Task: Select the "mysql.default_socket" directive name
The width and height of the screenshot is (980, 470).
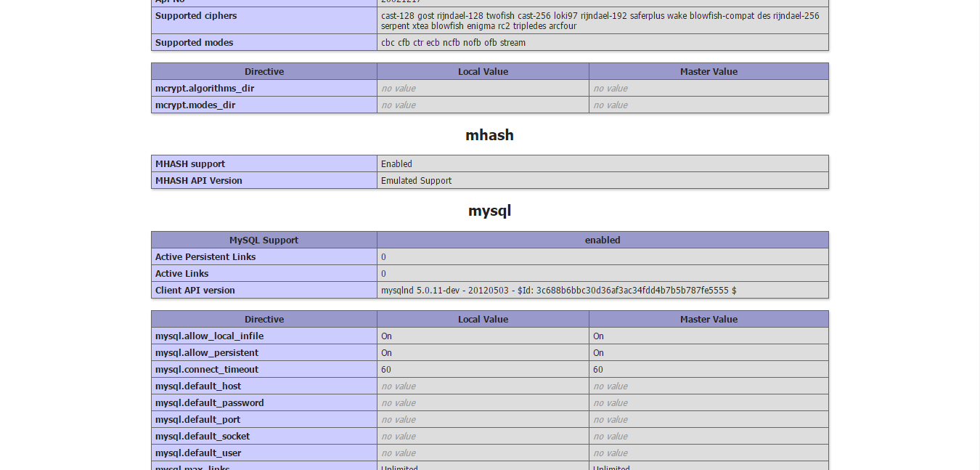Action: [203, 436]
